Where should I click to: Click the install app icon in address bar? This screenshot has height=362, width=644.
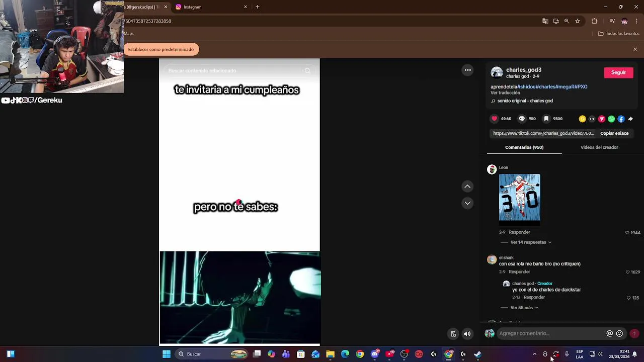click(x=556, y=21)
